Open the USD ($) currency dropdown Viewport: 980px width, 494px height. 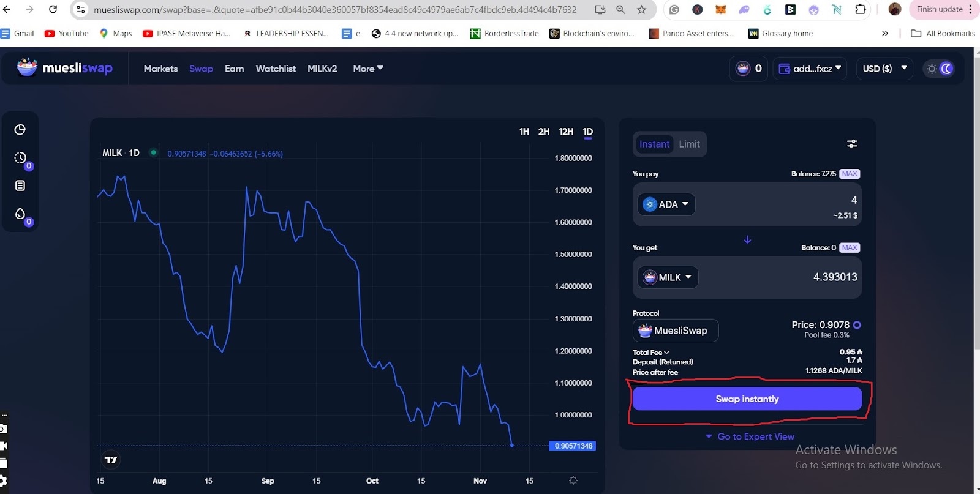tap(884, 69)
